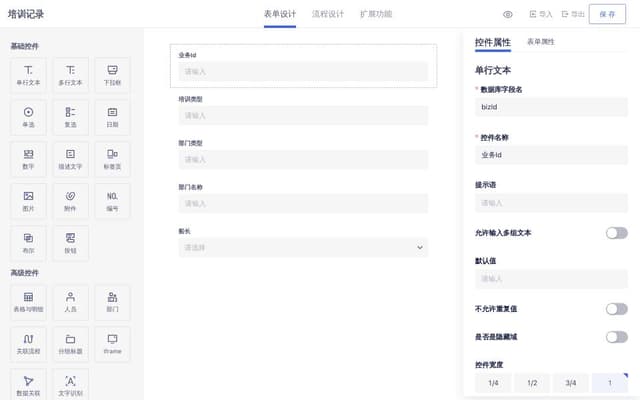The width and height of the screenshot is (640, 400).
Task: Click the 附件 attachment control
Action: pos(70,202)
